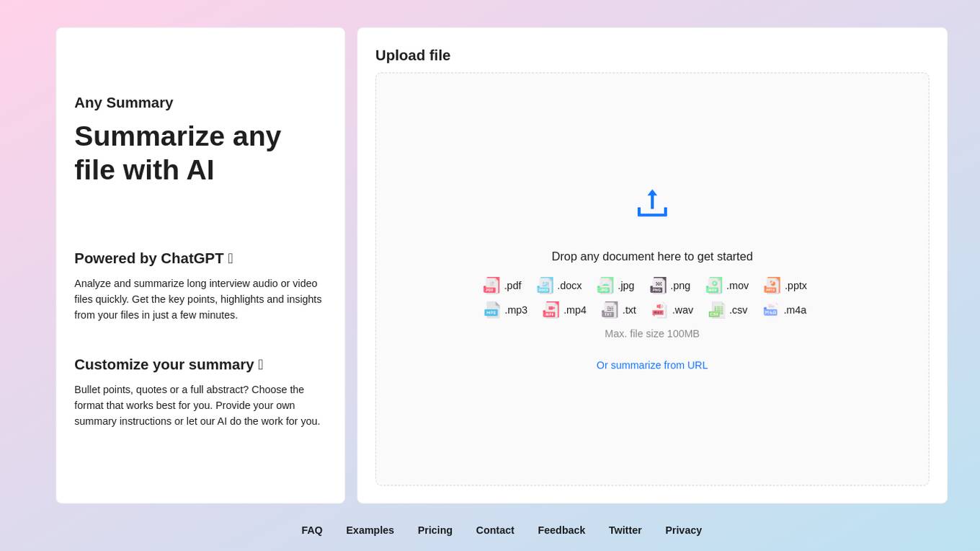Click the TXT file type icon
Image resolution: width=980 pixels, height=551 pixels.
pyautogui.click(x=610, y=310)
